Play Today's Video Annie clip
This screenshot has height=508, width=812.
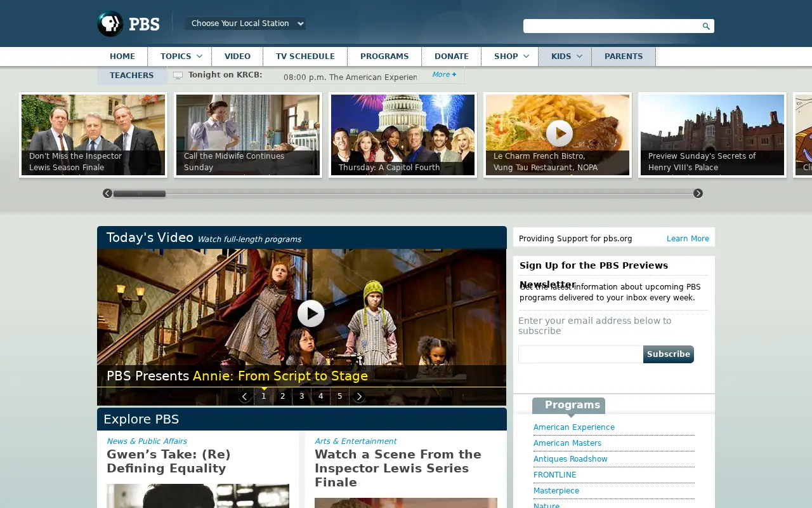point(311,313)
